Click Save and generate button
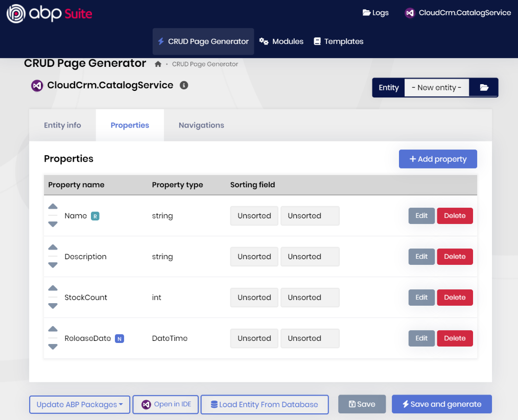The height and width of the screenshot is (420, 518). [x=441, y=404]
